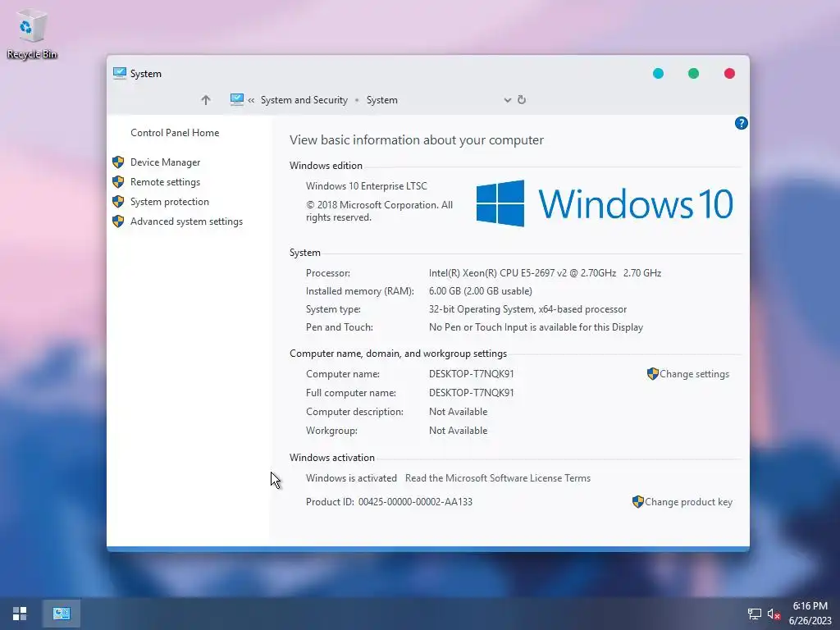Image resolution: width=840 pixels, height=630 pixels.
Task: Click the Windows 10 logo
Action: [605, 203]
